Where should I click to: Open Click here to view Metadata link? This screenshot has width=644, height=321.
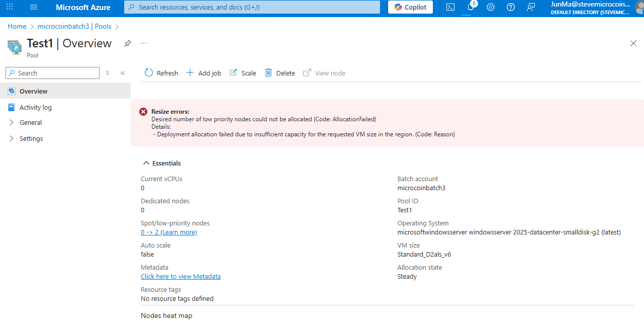[x=180, y=276]
